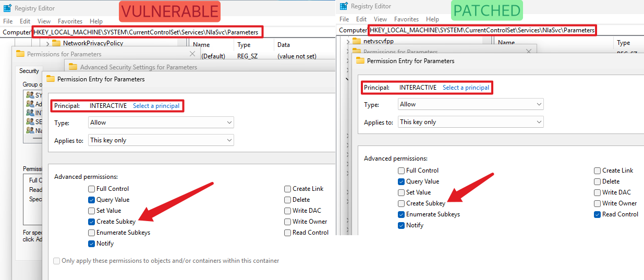Enable Set Value checkbox in the right window
Viewport: 644px width, 280px height.
click(x=401, y=192)
